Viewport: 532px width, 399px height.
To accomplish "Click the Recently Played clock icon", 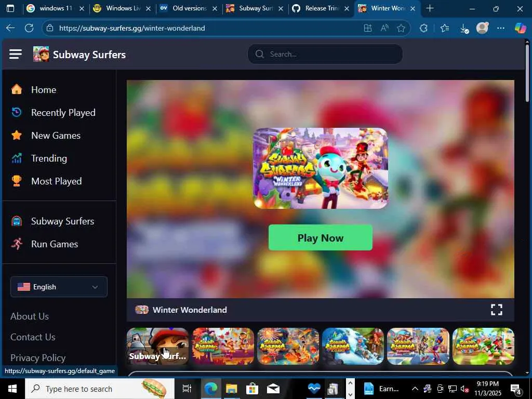I will point(16,112).
